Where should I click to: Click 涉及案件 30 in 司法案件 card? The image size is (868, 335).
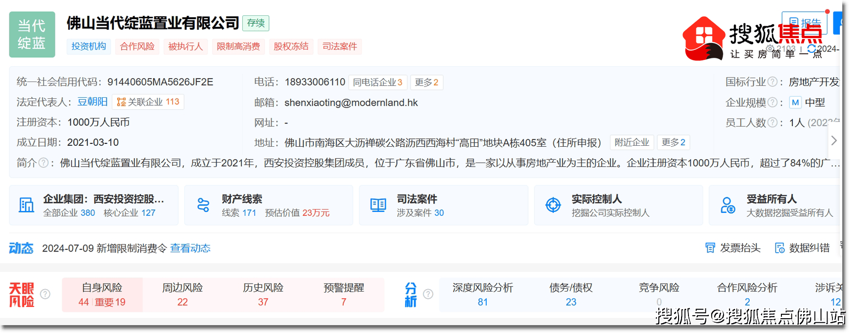[x=420, y=213]
